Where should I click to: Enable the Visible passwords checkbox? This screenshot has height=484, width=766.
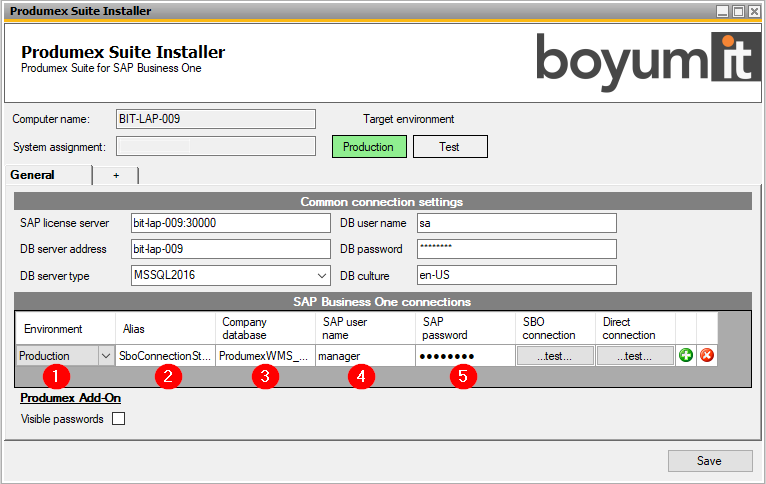tap(119, 420)
